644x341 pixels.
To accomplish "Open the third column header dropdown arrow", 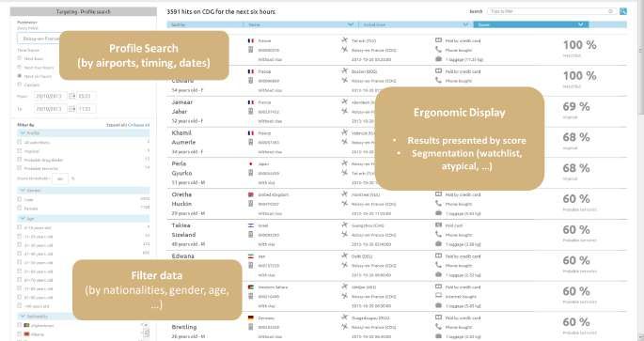I will coord(465,24).
